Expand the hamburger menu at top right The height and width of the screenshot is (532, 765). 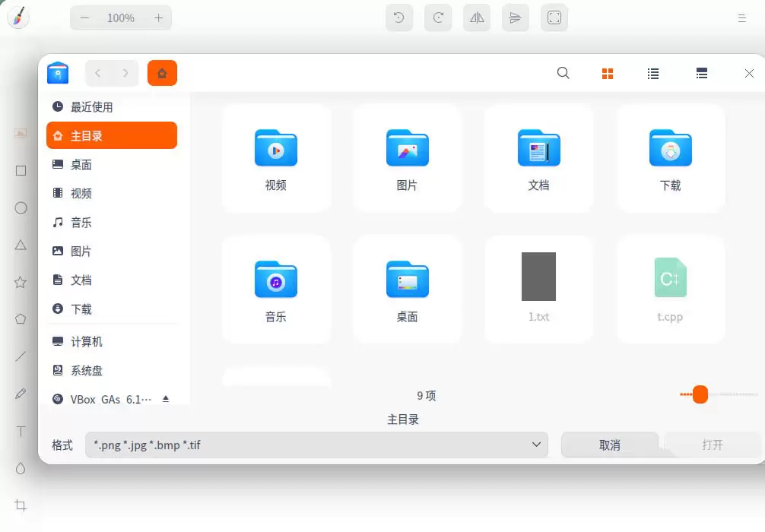pos(741,17)
